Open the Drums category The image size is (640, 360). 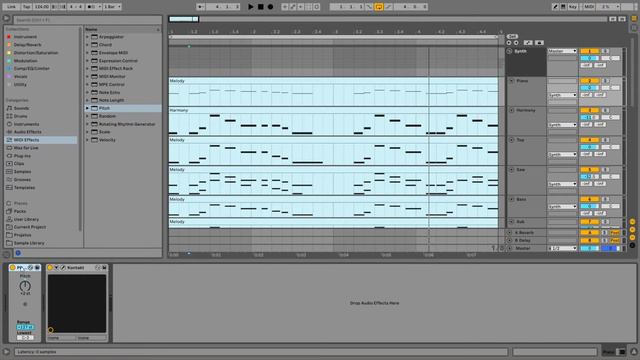[x=20, y=116]
